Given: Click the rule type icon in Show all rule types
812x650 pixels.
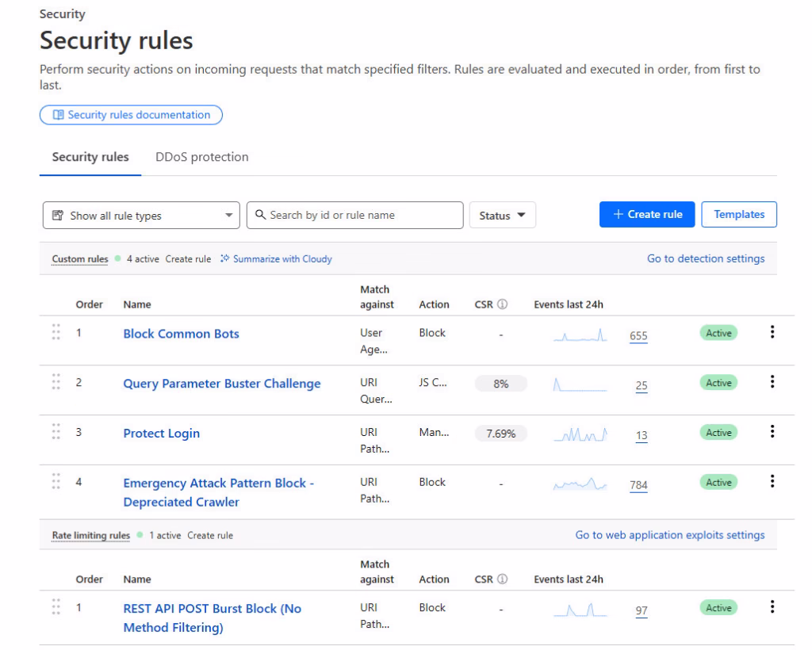Looking at the screenshot, I should (x=58, y=215).
